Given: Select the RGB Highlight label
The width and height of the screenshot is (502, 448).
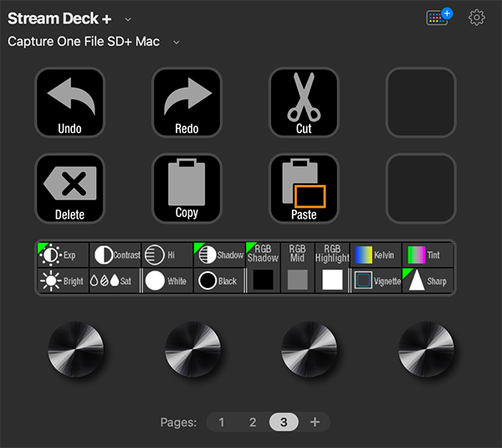Looking at the screenshot, I should 332,253.
